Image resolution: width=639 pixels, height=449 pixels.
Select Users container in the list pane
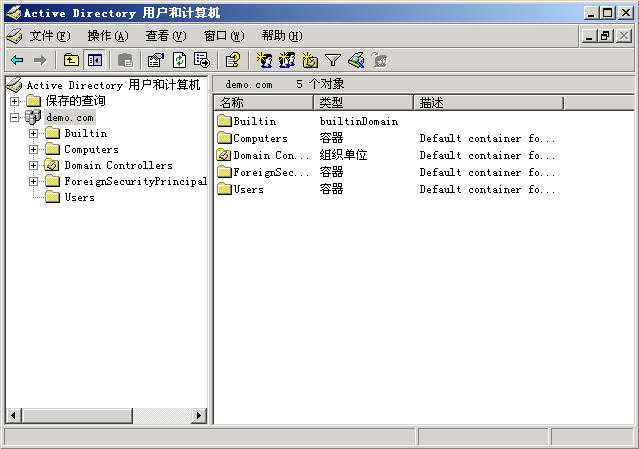[248, 189]
